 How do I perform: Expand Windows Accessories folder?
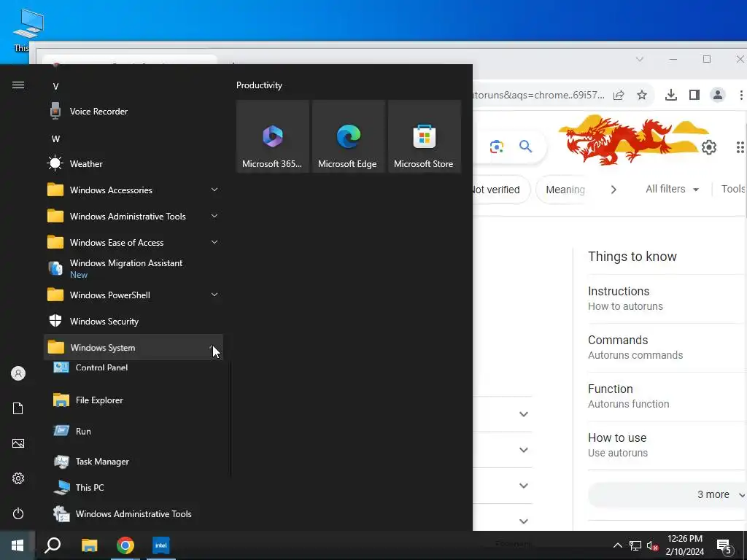point(214,190)
